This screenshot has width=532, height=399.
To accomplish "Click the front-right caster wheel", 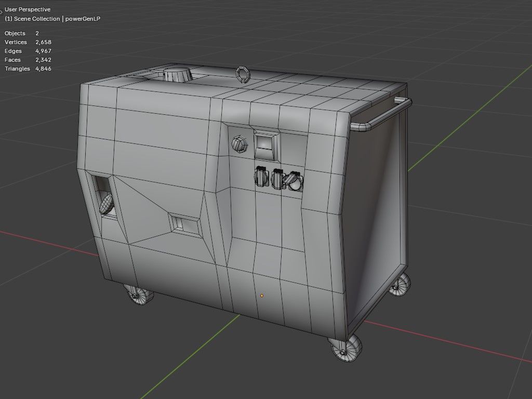I will click(x=345, y=349).
